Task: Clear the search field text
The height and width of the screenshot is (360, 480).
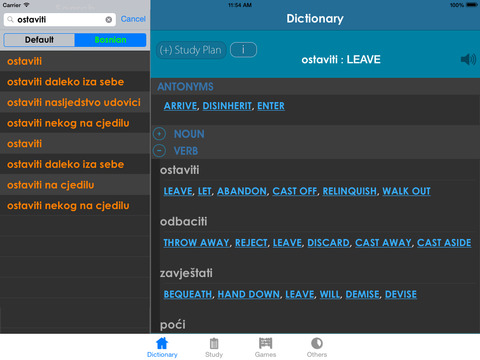Action: click(x=109, y=20)
